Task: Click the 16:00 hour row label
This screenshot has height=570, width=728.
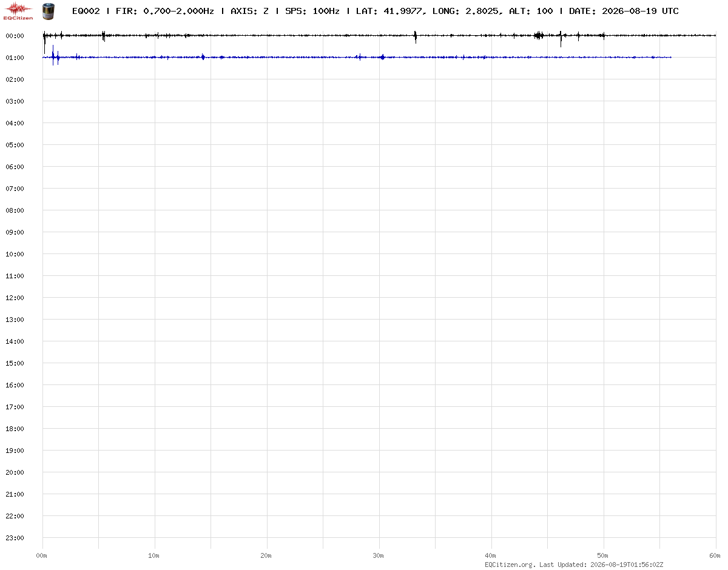Action: pyautogui.click(x=14, y=385)
